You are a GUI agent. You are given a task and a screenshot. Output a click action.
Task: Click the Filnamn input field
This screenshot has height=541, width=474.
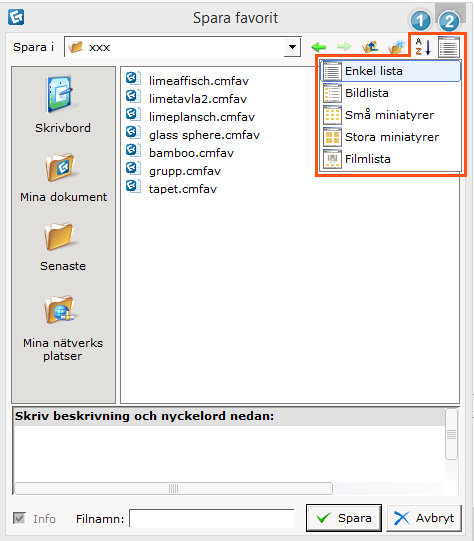[212, 519]
